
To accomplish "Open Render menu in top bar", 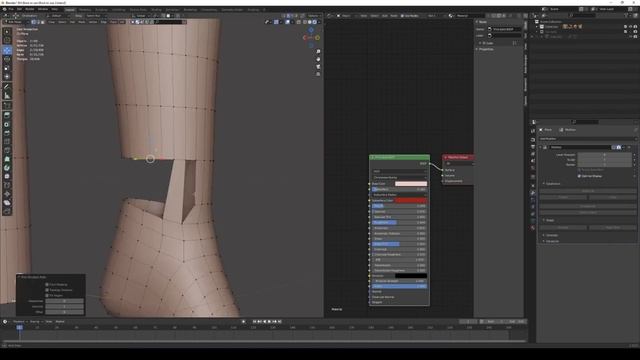I will (x=30, y=9).
